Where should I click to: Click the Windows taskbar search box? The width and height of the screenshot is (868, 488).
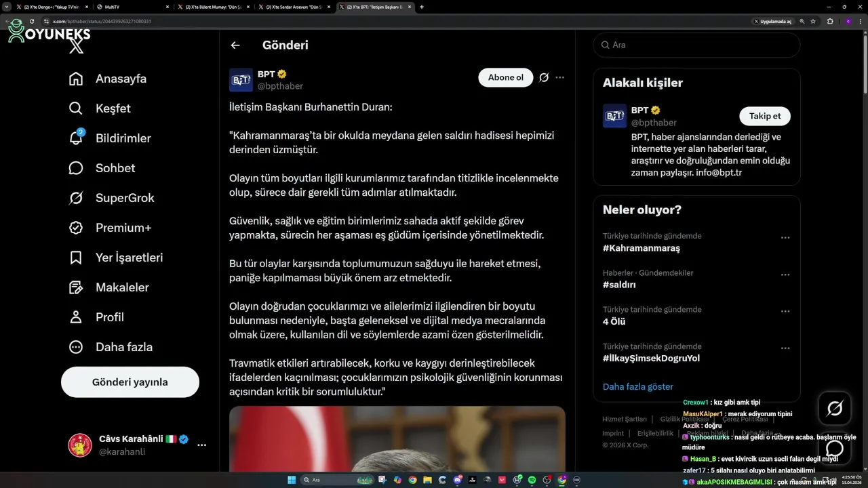337,480
